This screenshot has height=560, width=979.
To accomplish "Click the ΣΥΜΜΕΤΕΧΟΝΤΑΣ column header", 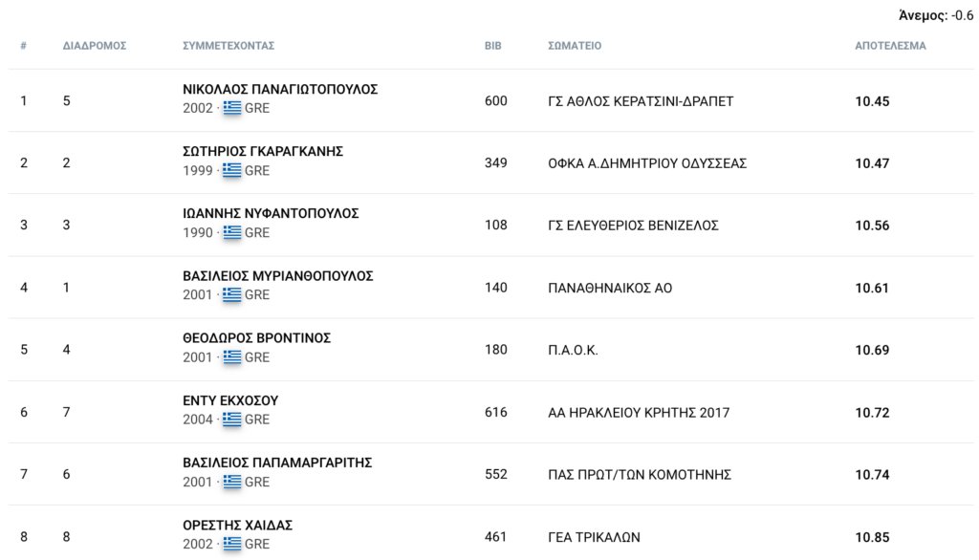I will pyautogui.click(x=228, y=46).
